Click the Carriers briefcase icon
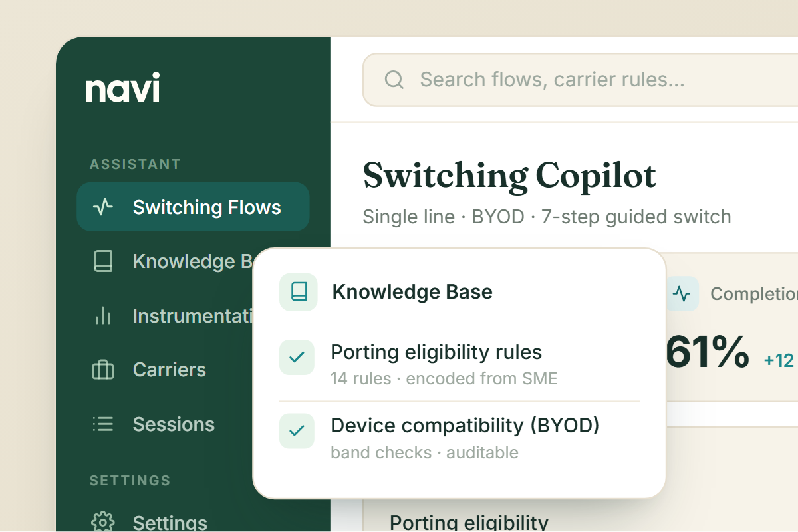 click(102, 370)
